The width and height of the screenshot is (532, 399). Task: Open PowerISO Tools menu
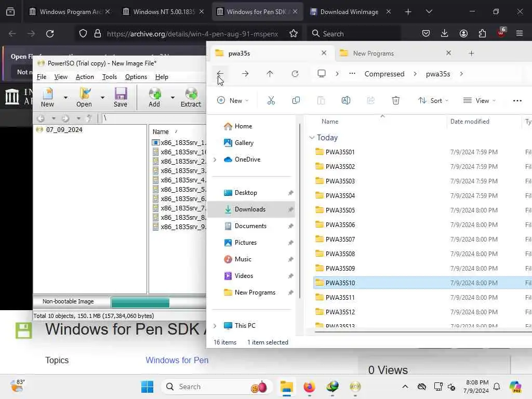coord(110,77)
